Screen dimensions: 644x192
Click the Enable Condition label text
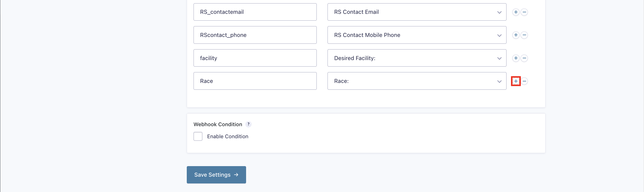tap(227, 136)
